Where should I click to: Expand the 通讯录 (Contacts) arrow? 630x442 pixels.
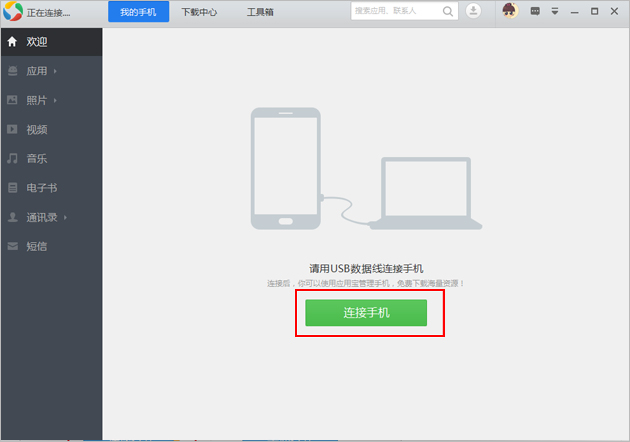[66, 217]
